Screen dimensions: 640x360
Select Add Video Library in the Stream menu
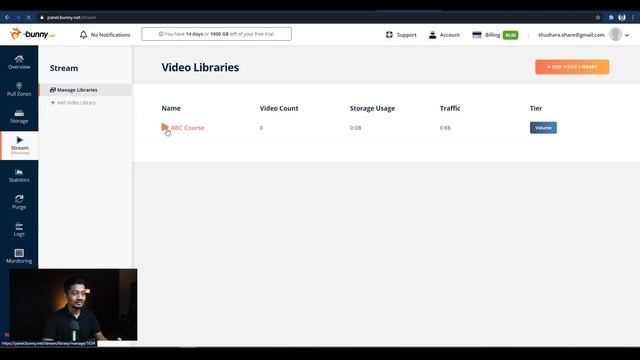coord(73,102)
